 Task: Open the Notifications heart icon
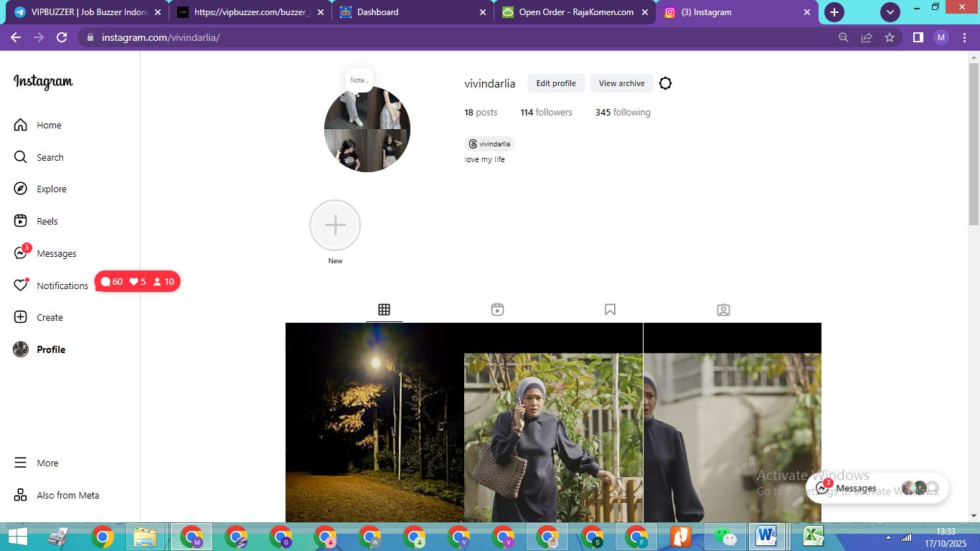(x=21, y=286)
